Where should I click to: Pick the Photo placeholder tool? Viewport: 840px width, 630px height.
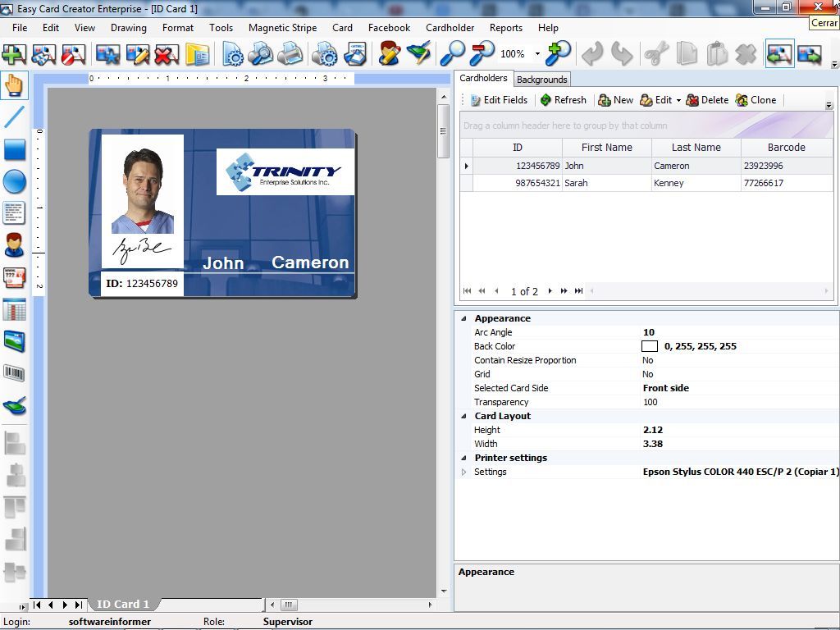coord(14,246)
